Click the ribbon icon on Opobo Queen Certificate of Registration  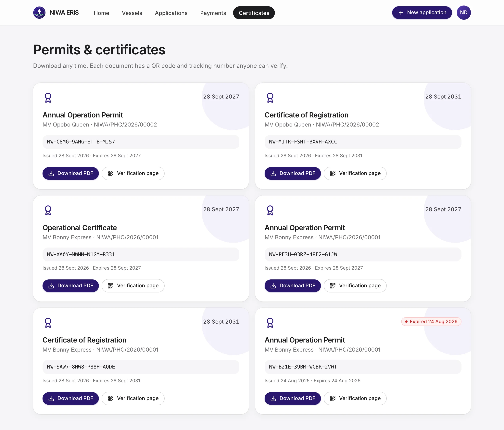(270, 98)
